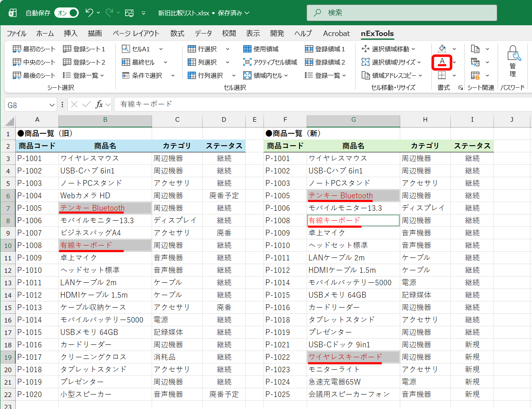Switch to the Acrobat ribbon tab
This screenshot has height=409, width=532.
point(336,34)
